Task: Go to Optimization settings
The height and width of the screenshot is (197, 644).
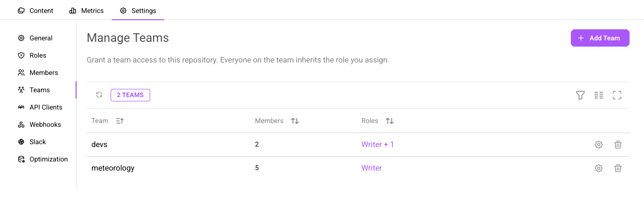Action: (43, 159)
